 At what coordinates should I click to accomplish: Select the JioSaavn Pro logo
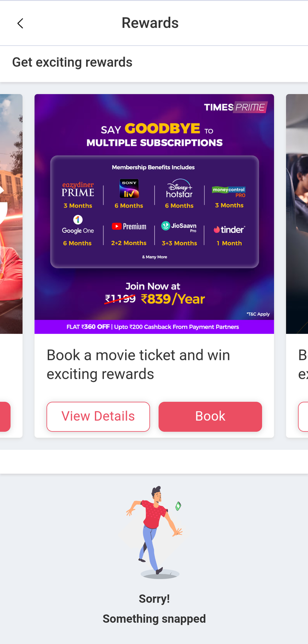pyautogui.click(x=179, y=226)
